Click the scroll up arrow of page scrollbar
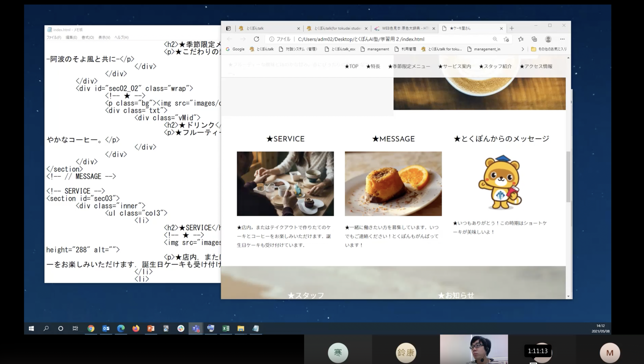 [x=568, y=58]
